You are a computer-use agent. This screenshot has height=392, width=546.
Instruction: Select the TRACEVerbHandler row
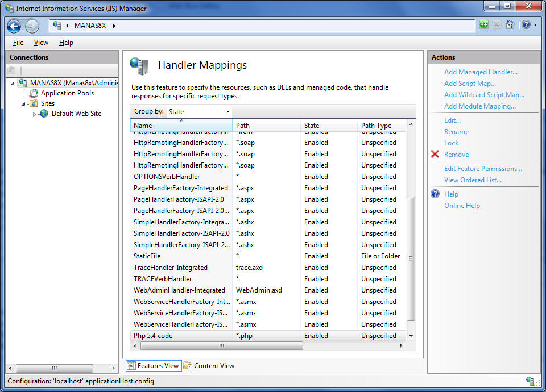tap(268, 278)
